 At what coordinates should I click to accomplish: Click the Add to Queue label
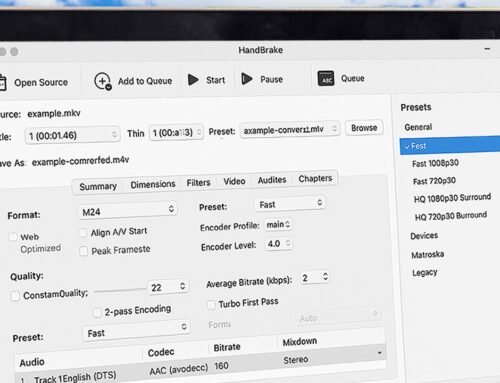pyautogui.click(x=145, y=81)
